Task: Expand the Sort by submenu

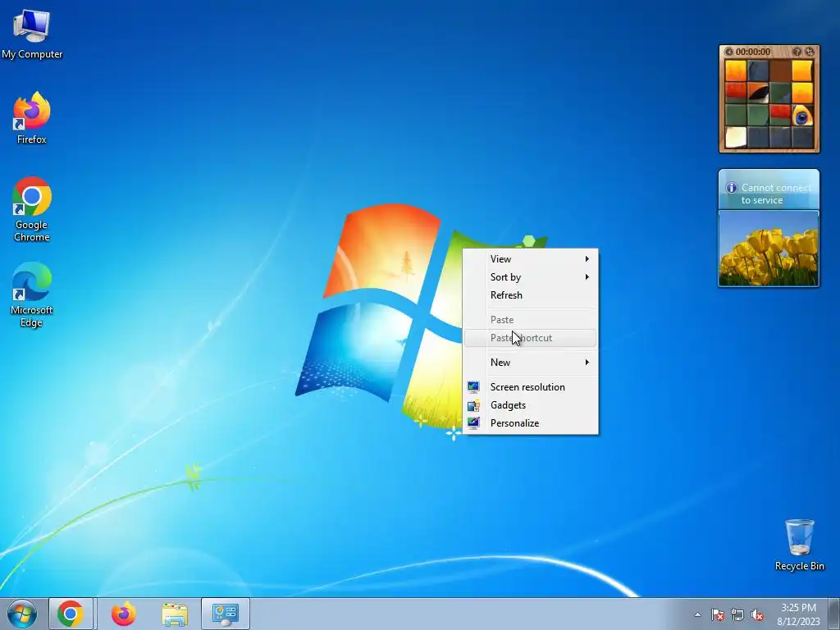Action: [531, 277]
